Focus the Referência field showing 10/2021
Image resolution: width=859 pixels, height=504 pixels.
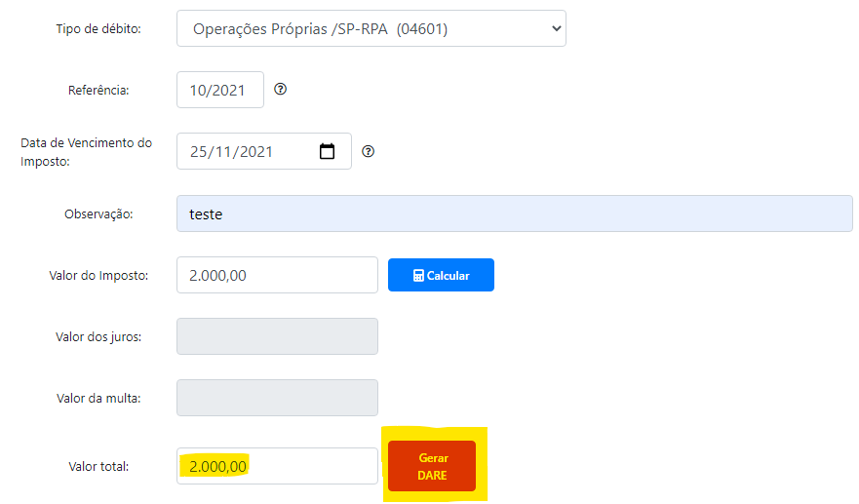pyautogui.click(x=219, y=90)
